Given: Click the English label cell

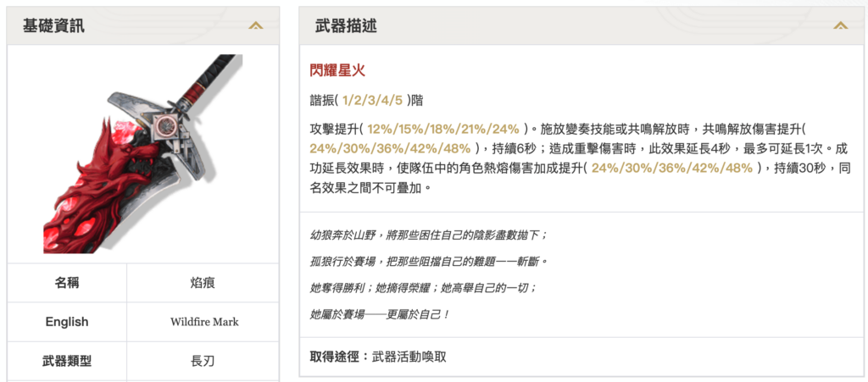Looking at the screenshot, I should click(x=67, y=322).
